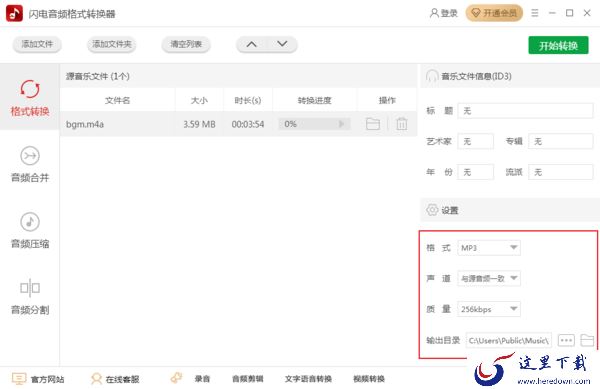Click 清空列表 button
The height and width of the screenshot is (389, 600).
pos(186,44)
